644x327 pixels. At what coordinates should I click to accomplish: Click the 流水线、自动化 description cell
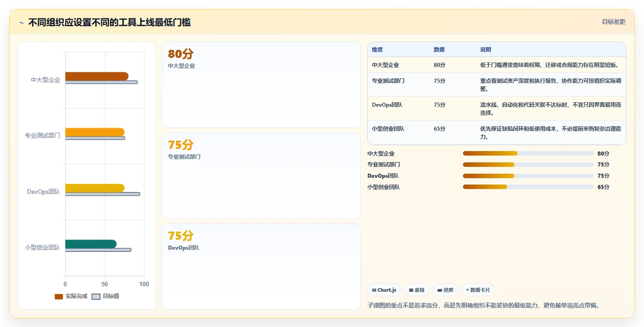551,109
